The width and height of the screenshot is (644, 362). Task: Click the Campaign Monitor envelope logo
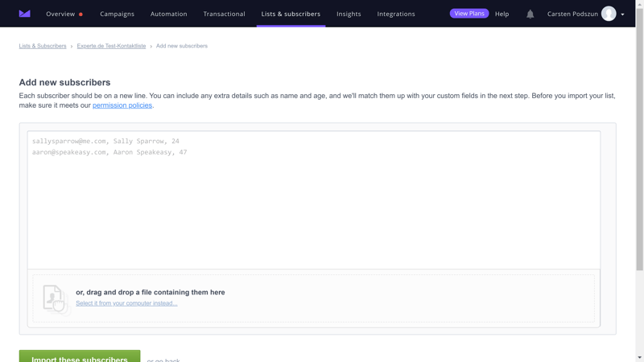point(25,14)
